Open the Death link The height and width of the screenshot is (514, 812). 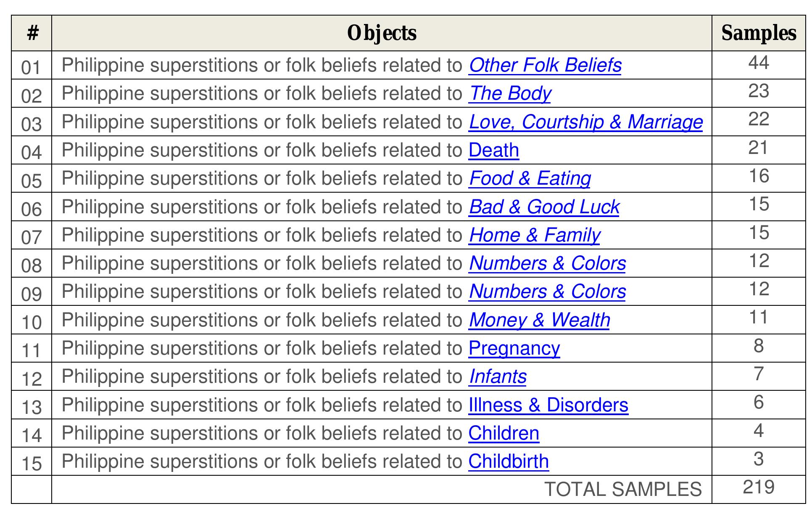click(494, 150)
